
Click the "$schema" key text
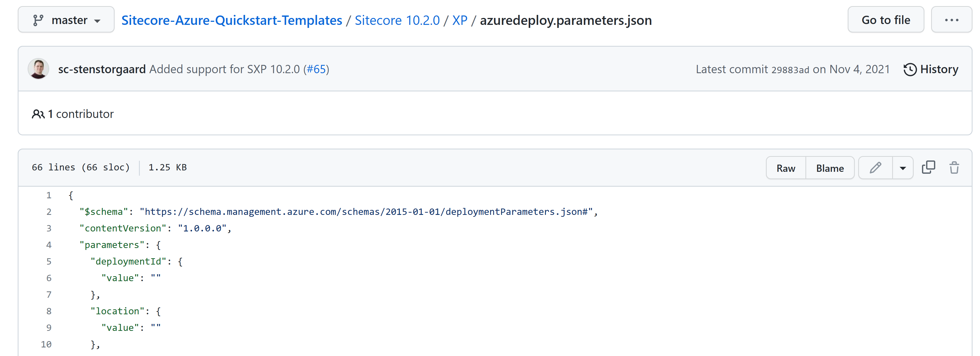point(104,212)
